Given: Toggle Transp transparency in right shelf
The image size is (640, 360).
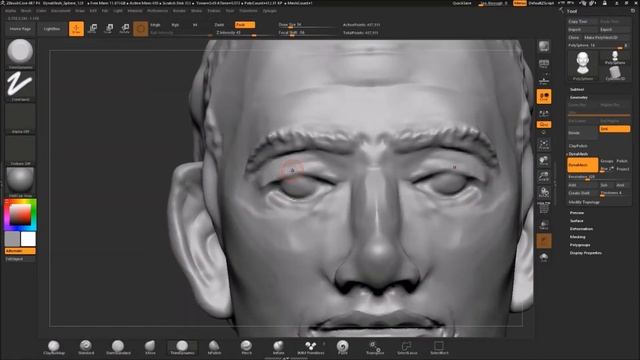Looking at the screenshot, I should tap(544, 224).
